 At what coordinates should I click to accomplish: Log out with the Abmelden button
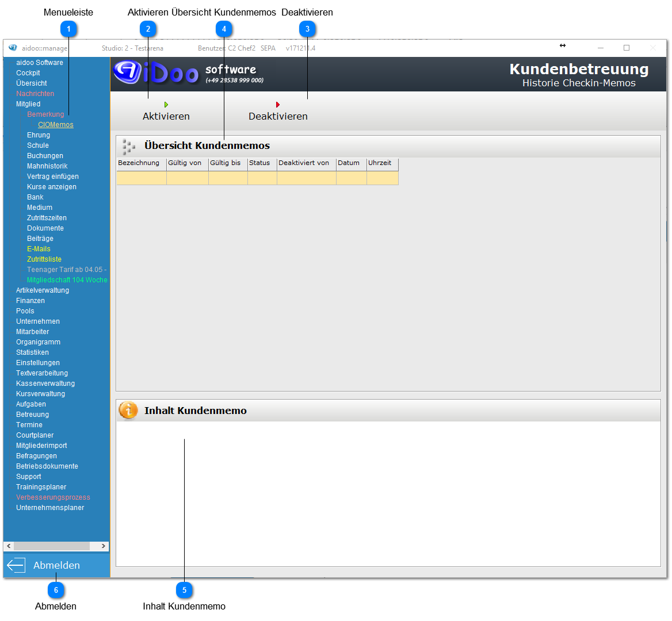coord(56,565)
